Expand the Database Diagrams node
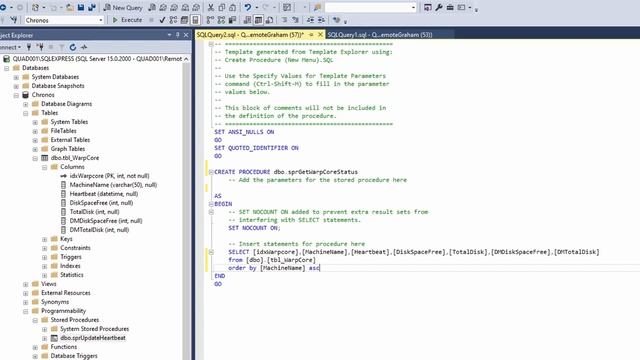The width and height of the screenshot is (640, 360). (x=25, y=104)
